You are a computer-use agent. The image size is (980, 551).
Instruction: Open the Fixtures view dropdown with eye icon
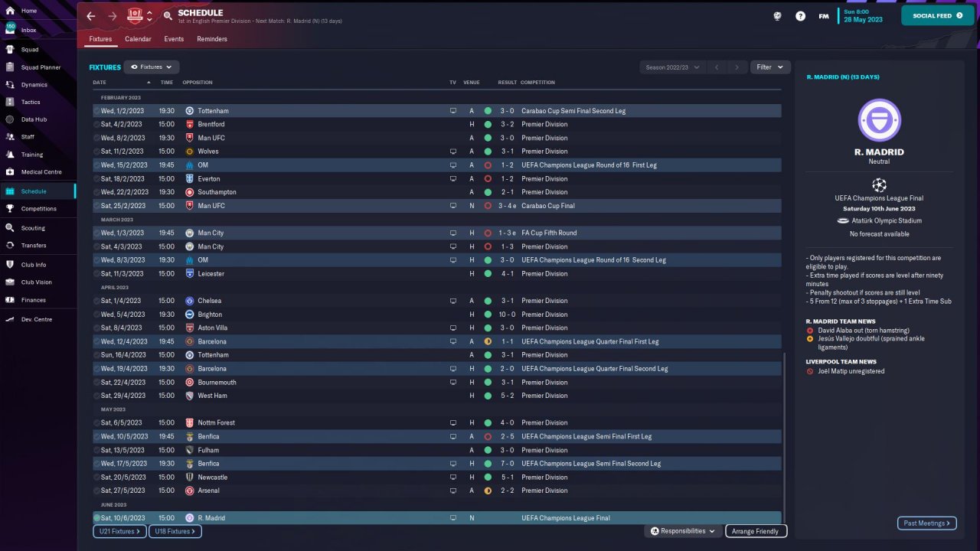click(x=152, y=67)
